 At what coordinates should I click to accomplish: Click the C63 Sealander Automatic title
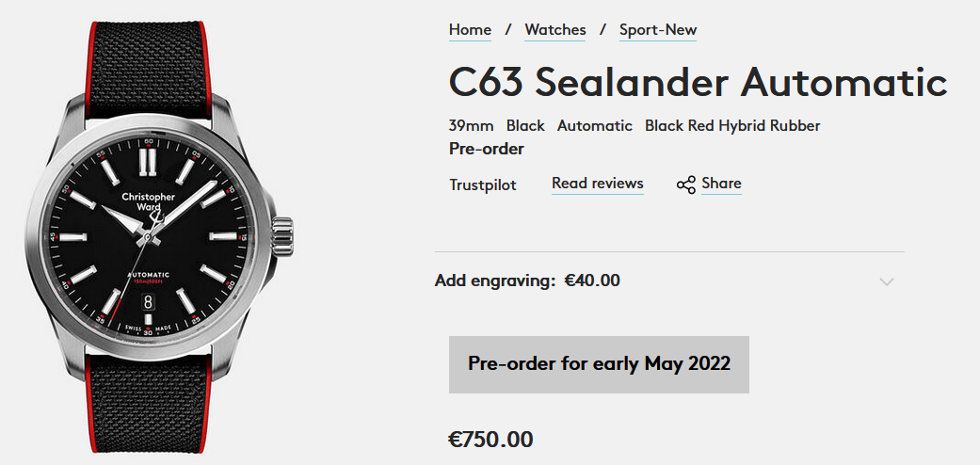pyautogui.click(x=698, y=83)
